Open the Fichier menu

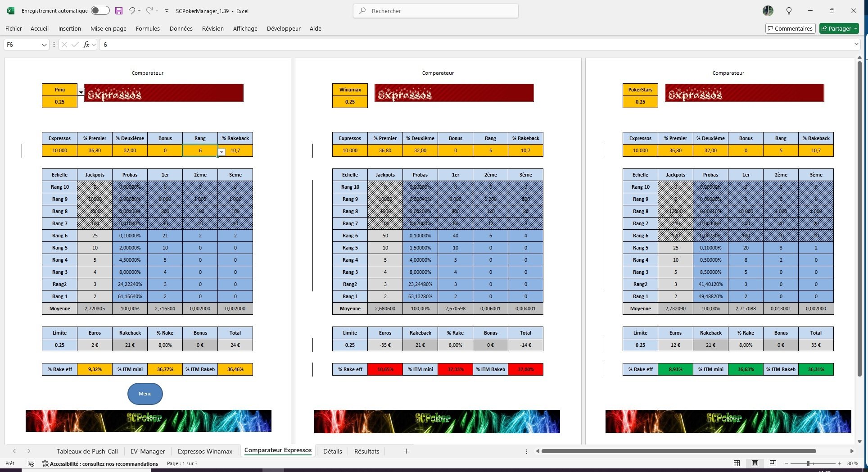click(14, 28)
